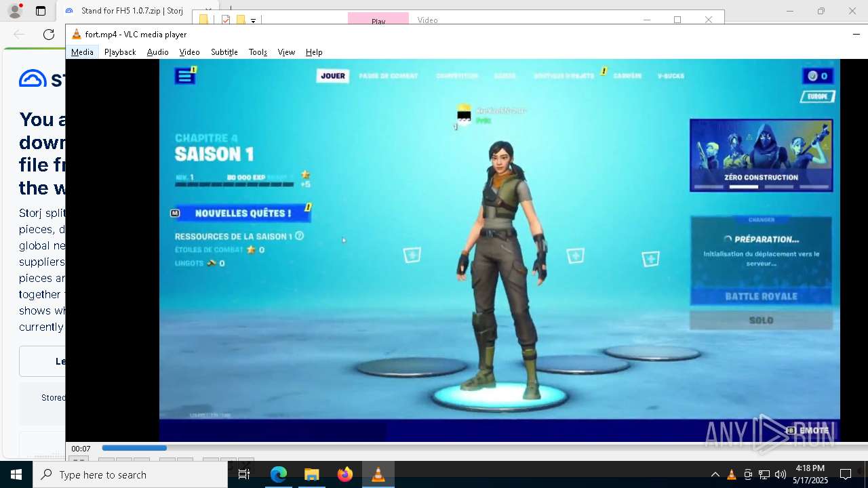Click the SAISON 1 heading in the video
Image resolution: width=868 pixels, height=488 pixels.
point(214,154)
